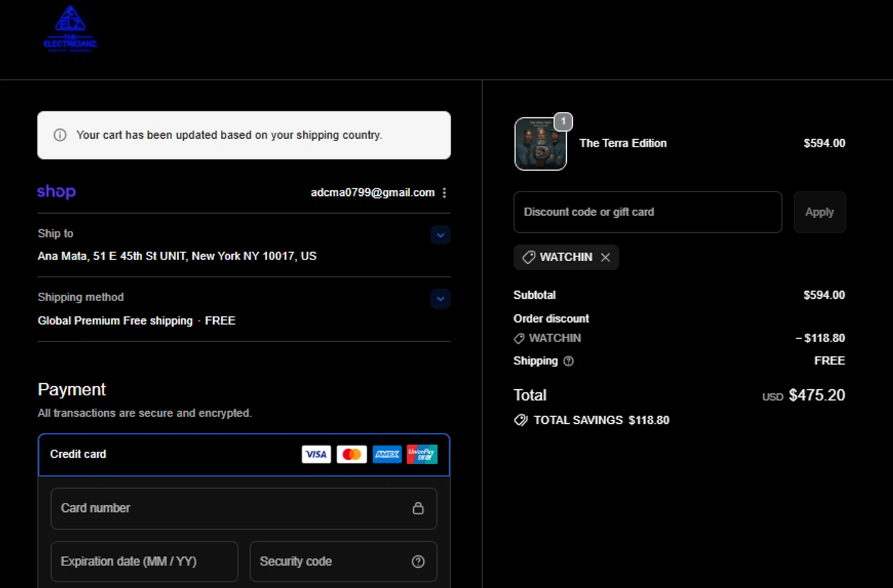Open the Shop pay logo link
The height and width of the screenshot is (588, 893).
coord(57,192)
